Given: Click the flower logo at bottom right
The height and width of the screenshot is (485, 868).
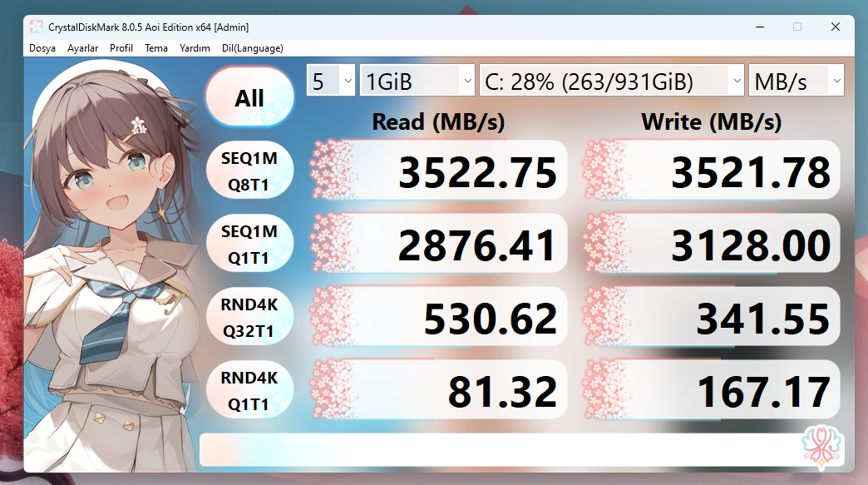Looking at the screenshot, I should (x=822, y=447).
